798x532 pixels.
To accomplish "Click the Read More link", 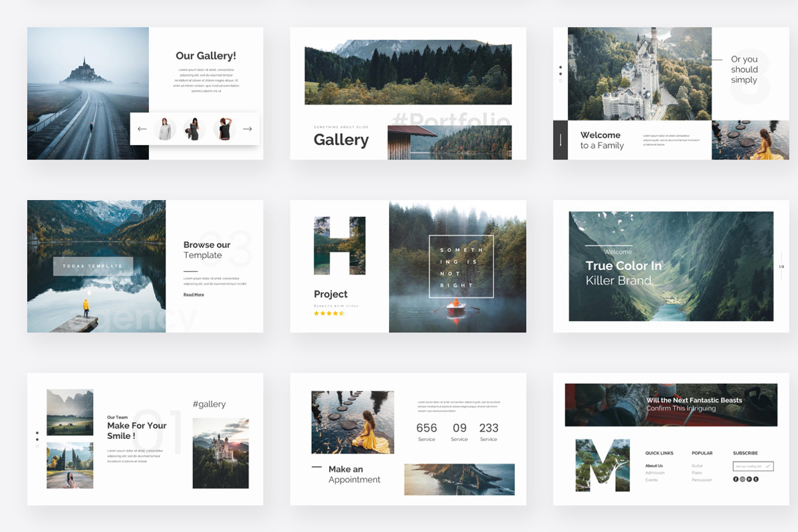I will pos(194,295).
